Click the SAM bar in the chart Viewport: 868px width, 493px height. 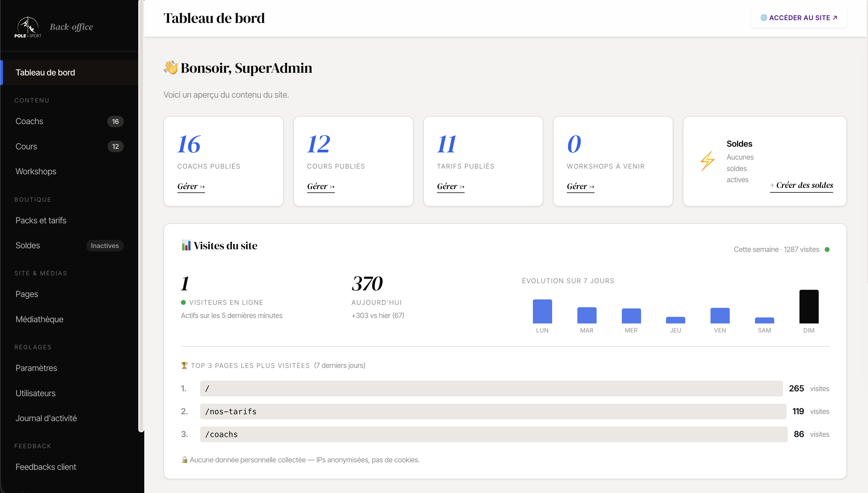click(764, 321)
